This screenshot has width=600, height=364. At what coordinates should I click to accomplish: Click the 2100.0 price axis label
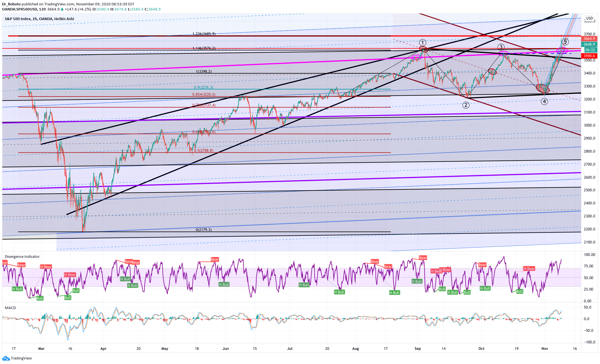(590, 242)
